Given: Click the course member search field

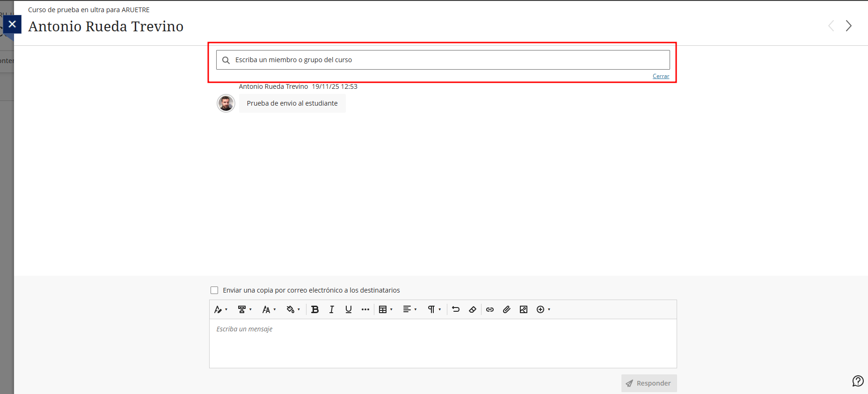Looking at the screenshot, I should click(x=443, y=60).
